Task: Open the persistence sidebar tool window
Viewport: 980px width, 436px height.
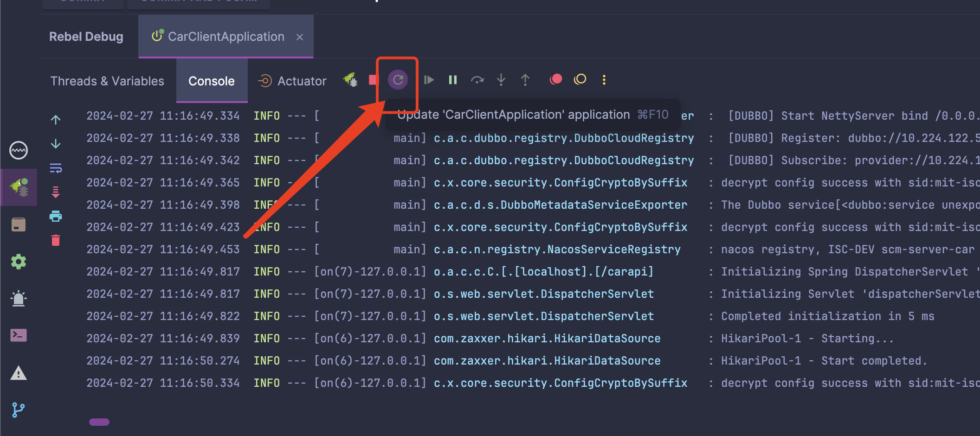Action: [19, 224]
